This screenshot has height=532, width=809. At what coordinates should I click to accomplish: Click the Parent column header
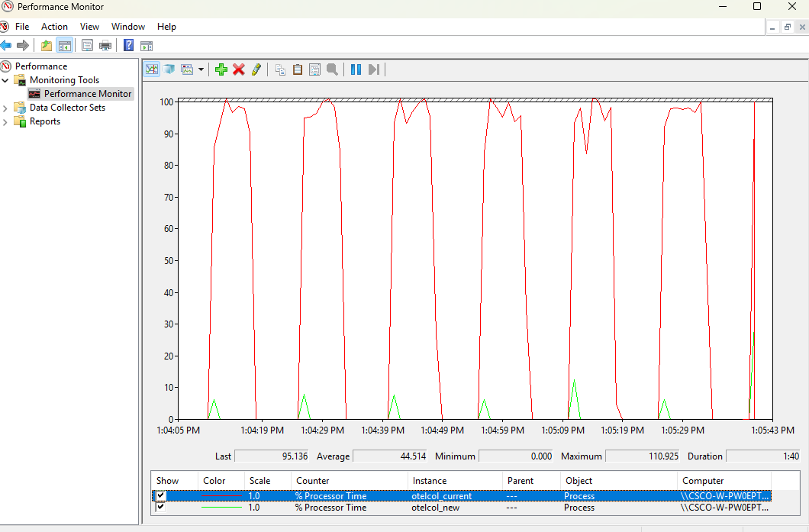point(531,480)
